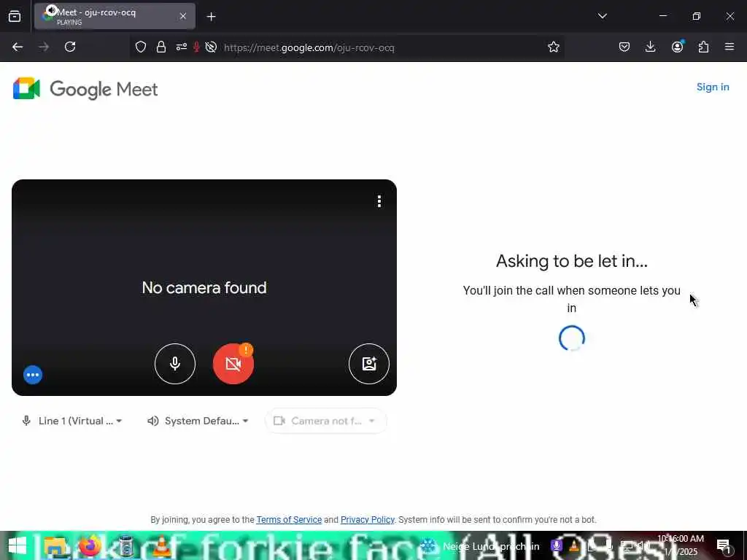
Task: Toggle the red camera-off button
Action: tap(233, 364)
